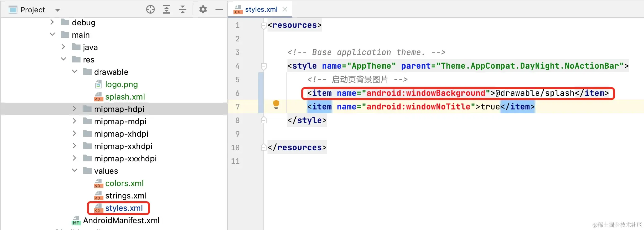The width and height of the screenshot is (644, 230).
Task: Expand the mipmap-hdpi folder
Action: click(x=74, y=109)
